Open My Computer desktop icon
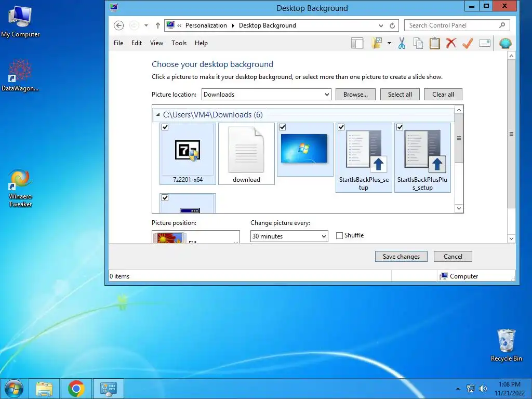532x399 pixels. (x=20, y=22)
